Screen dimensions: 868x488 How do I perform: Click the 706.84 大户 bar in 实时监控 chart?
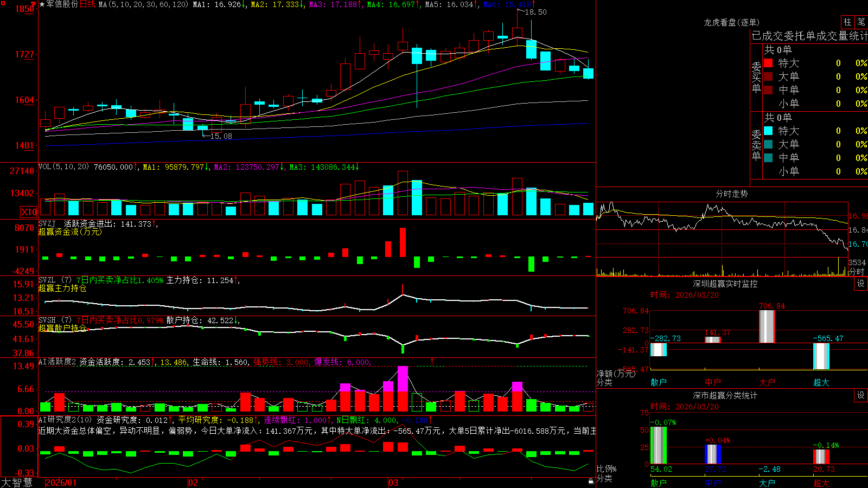[767, 326]
